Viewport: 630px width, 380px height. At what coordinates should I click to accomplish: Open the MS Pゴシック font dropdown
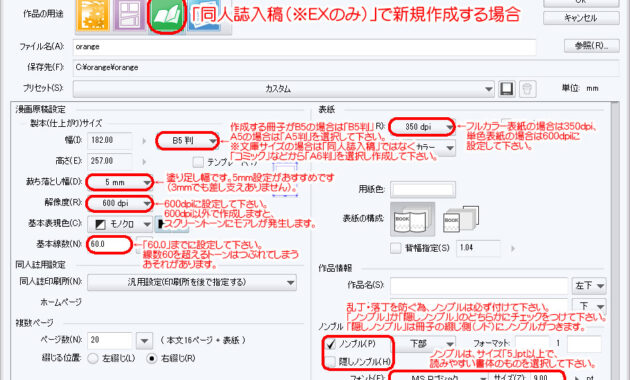pos(439,377)
